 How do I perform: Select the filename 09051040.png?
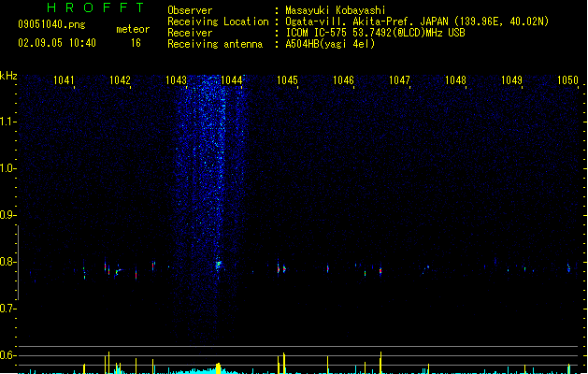pyautogui.click(x=51, y=24)
